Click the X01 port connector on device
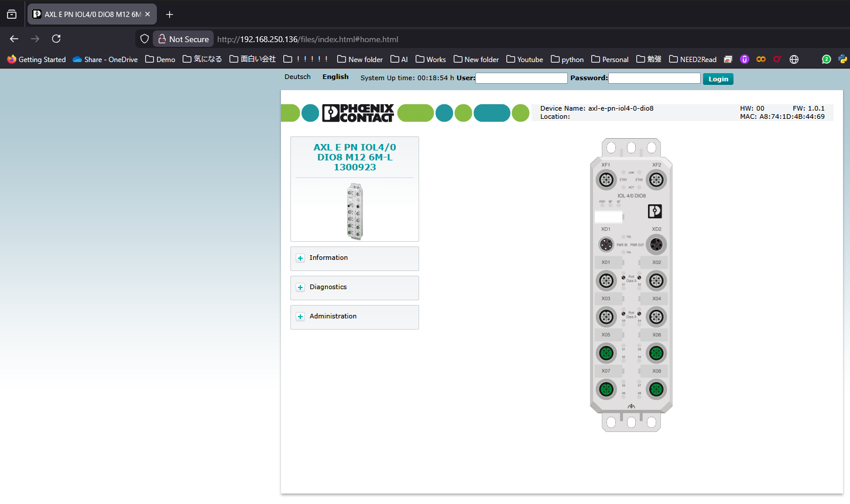The width and height of the screenshot is (850, 504). [606, 281]
